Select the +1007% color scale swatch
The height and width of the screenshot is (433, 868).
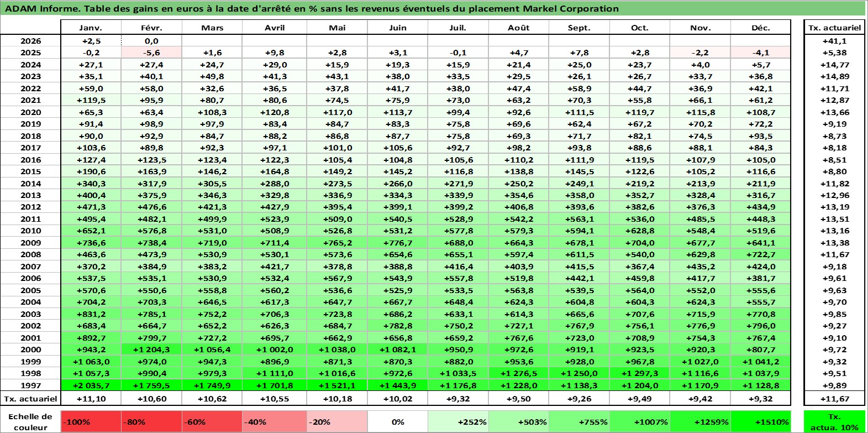[640, 422]
